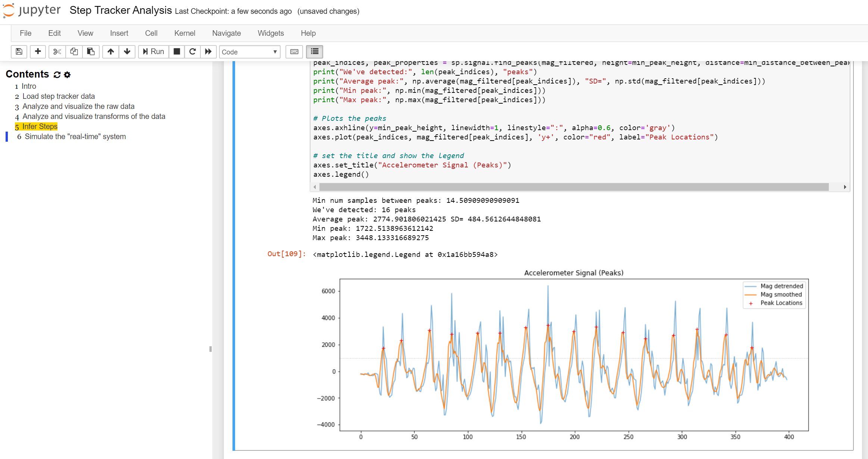
Task: Open the Navigate menu
Action: [227, 33]
